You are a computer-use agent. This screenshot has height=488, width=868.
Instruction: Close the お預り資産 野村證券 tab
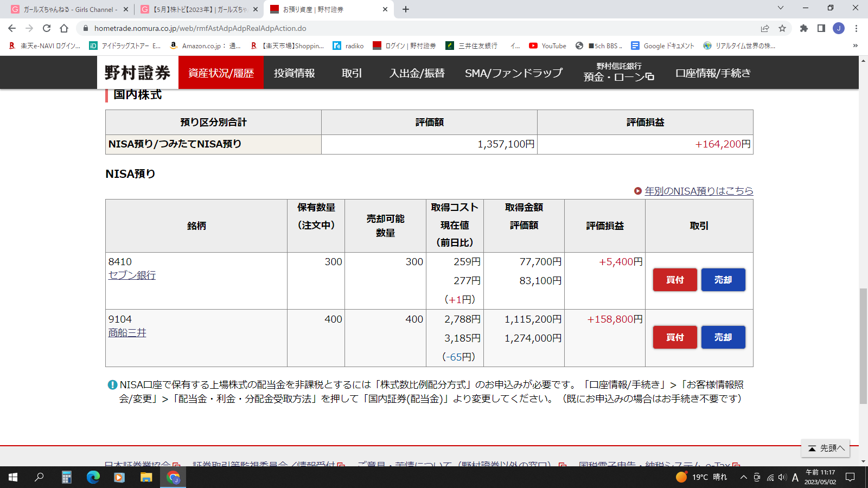point(385,9)
